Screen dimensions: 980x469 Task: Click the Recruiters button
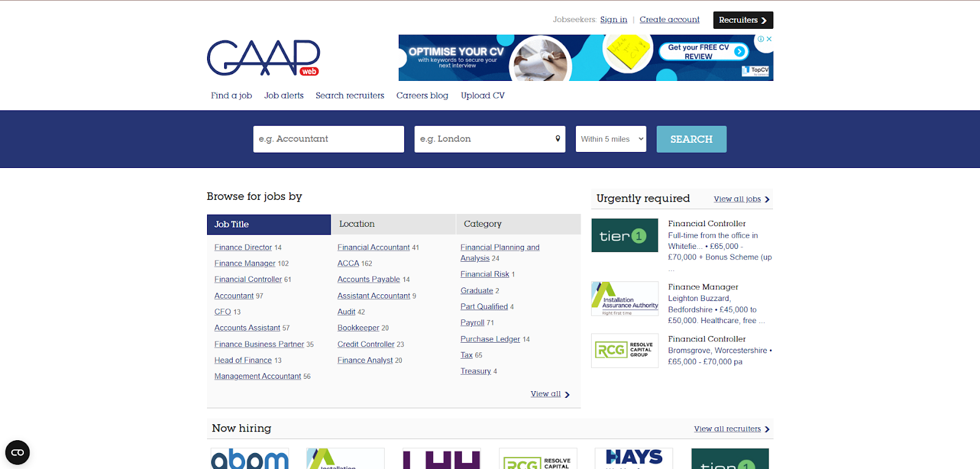(743, 20)
